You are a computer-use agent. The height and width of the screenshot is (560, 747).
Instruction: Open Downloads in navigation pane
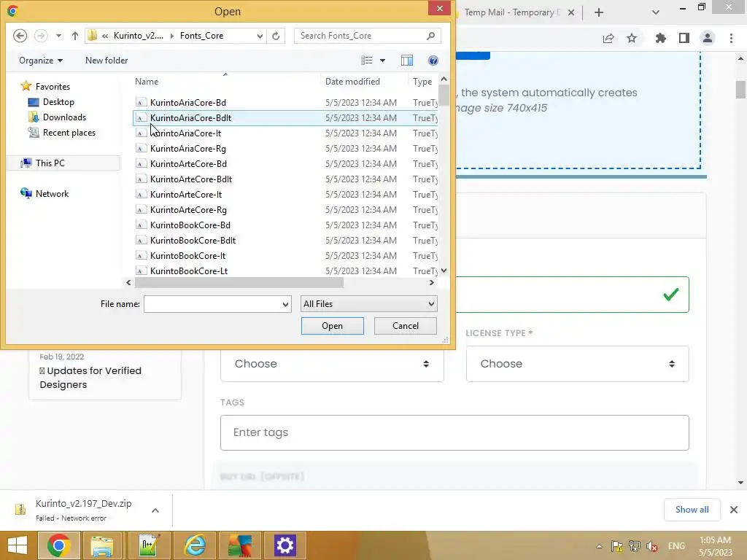point(64,117)
